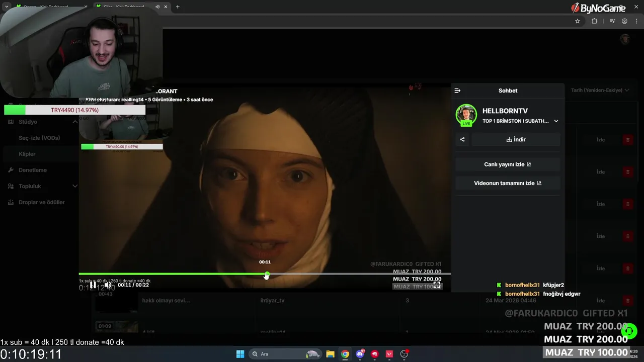Collapse the Stüdyo sidebar section
The width and height of the screenshot is (644, 362).
(75, 122)
